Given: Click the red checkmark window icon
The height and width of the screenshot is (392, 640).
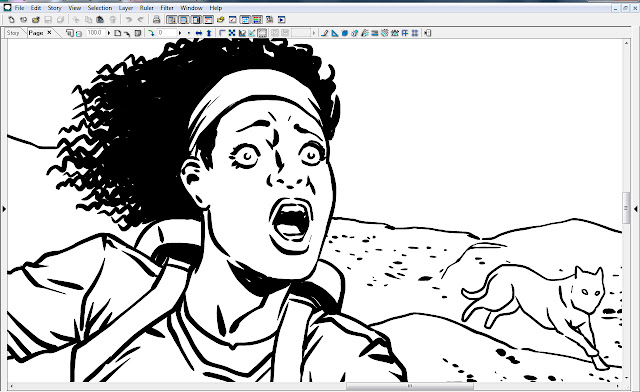Looking at the screenshot, I should tap(233, 20).
